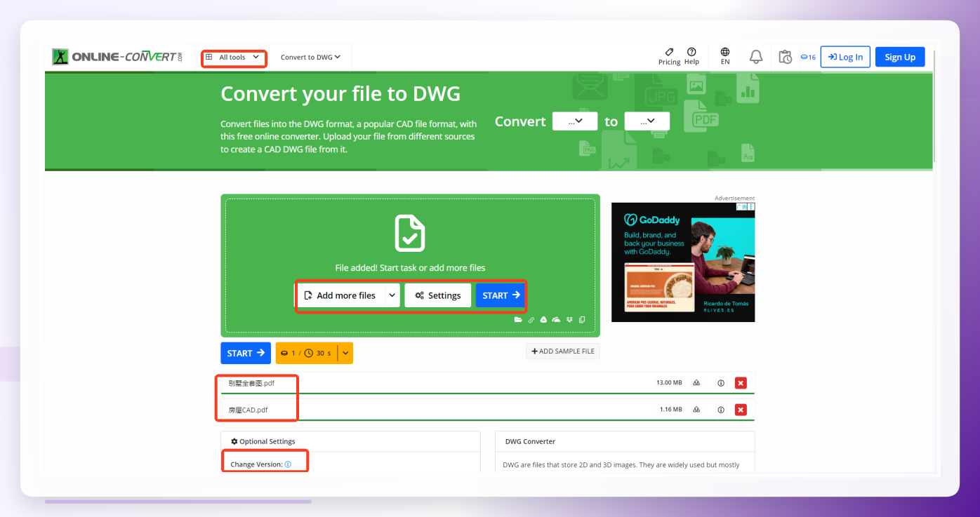The image size is (980, 517).
Task: Select the 別墅全套图.pdf file name
Action: tap(251, 383)
